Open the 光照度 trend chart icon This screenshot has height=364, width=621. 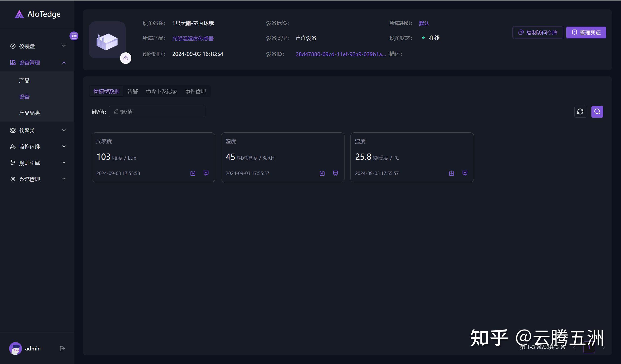point(206,173)
